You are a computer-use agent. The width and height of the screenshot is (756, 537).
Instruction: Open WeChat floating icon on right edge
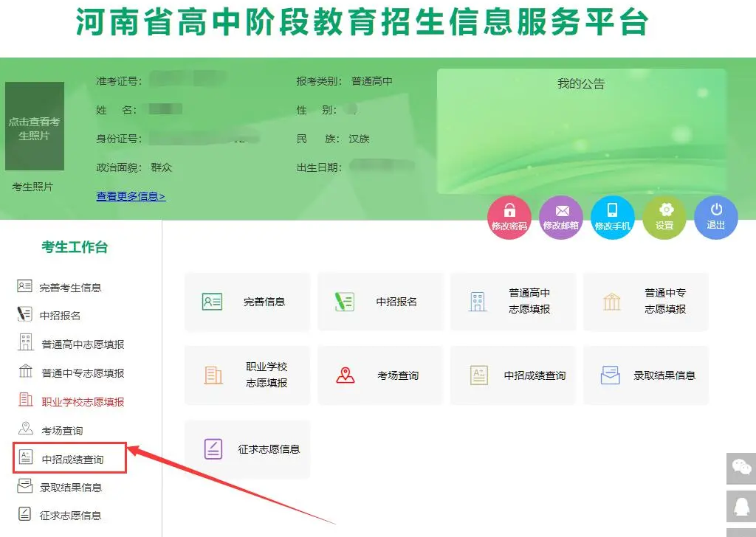(x=741, y=468)
